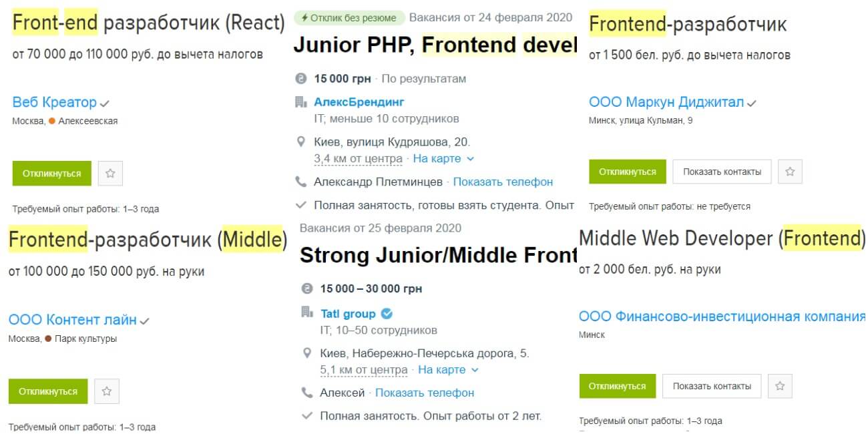Viewport: 868px width, 434px height.
Task: Star the Маркун Диджитал vacancy
Action: coord(790,172)
